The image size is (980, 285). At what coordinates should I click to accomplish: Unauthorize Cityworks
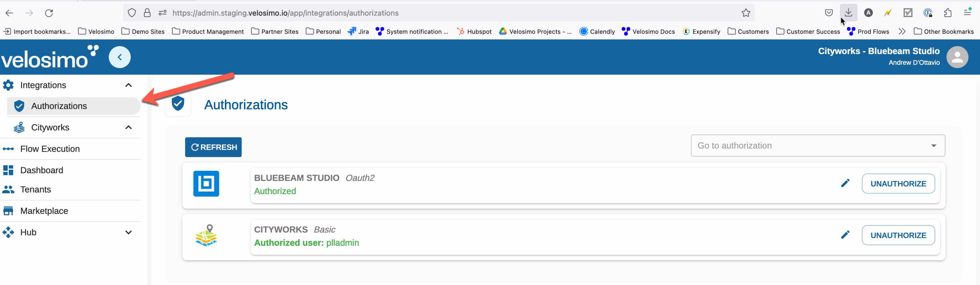coord(898,235)
